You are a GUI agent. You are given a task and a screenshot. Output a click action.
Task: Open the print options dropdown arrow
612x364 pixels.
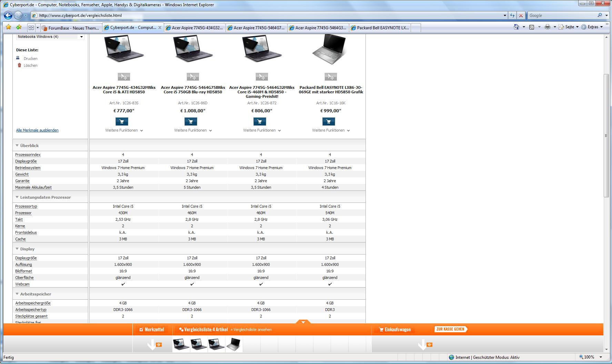(554, 27)
